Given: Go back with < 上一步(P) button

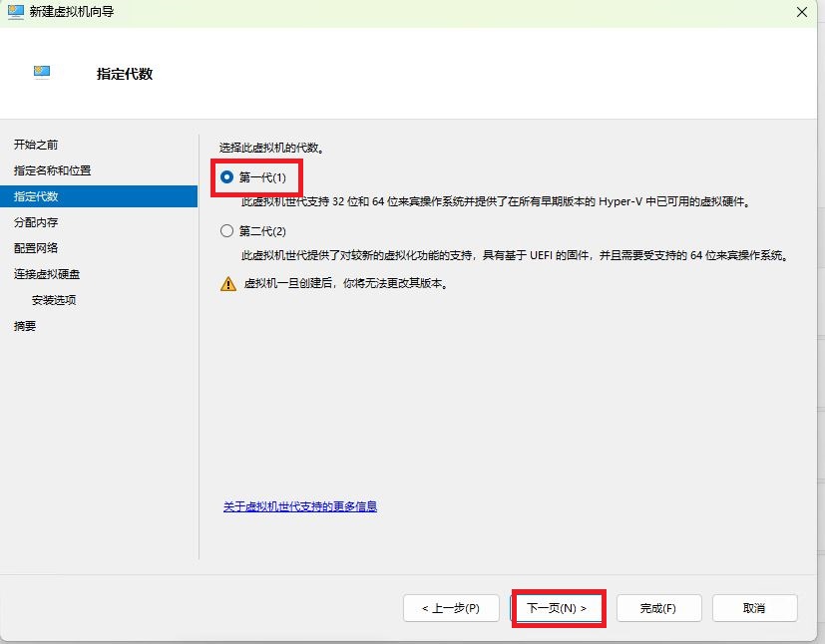Looking at the screenshot, I should click(451, 608).
